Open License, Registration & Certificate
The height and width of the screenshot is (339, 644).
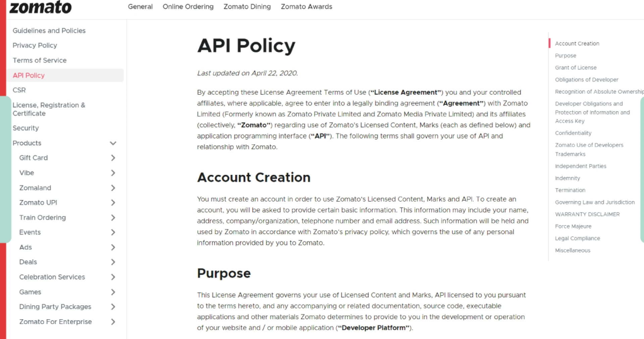pos(49,109)
